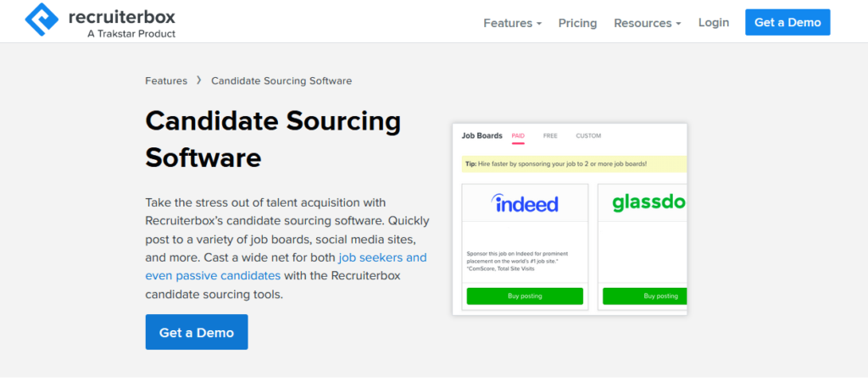Expand the Features dropdown menu

point(512,23)
